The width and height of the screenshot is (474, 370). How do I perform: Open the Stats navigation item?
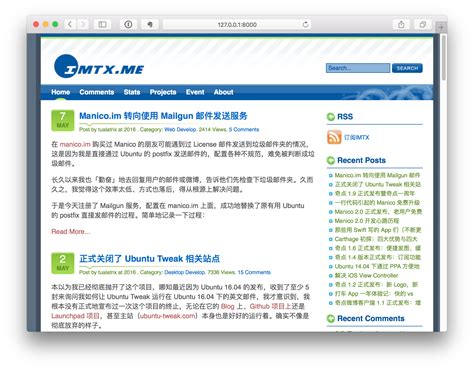(x=132, y=92)
